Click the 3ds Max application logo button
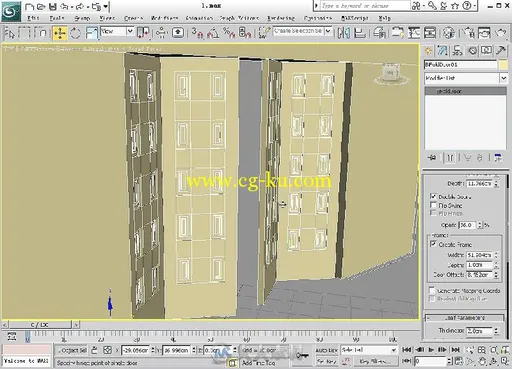 [x=11, y=11]
